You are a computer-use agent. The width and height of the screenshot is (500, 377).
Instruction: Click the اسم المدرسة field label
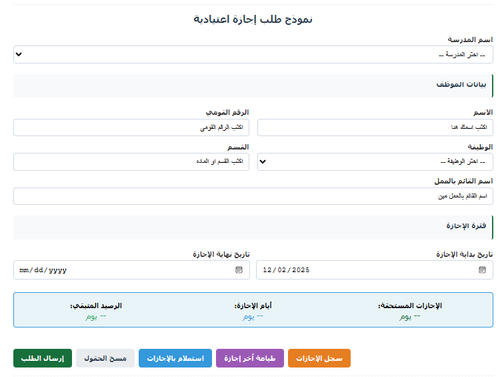pos(470,40)
